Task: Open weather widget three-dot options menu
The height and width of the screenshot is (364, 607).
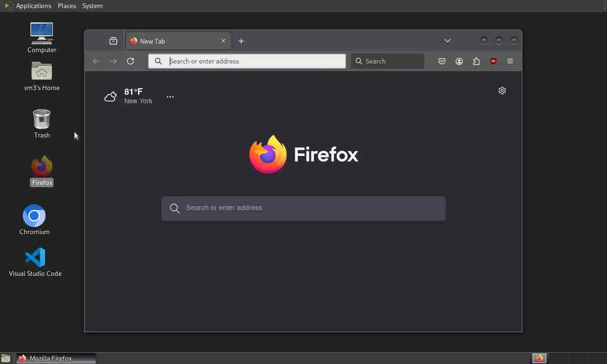Action: click(x=170, y=97)
